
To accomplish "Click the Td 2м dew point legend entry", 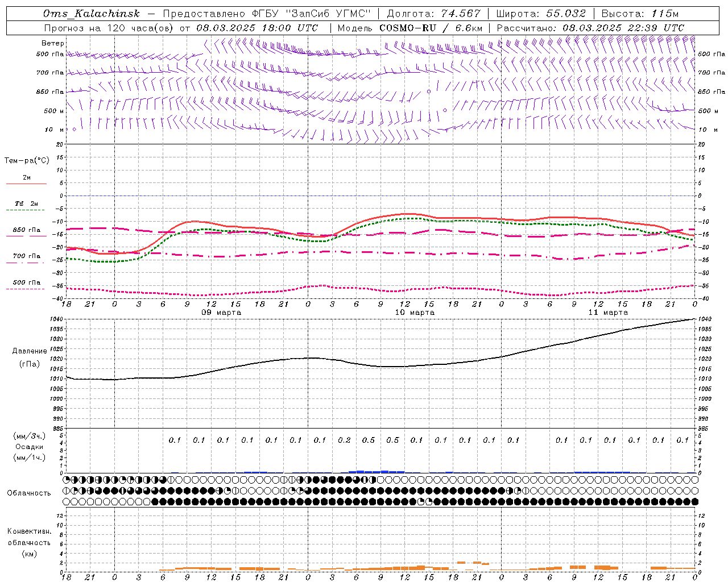I will (27, 203).
